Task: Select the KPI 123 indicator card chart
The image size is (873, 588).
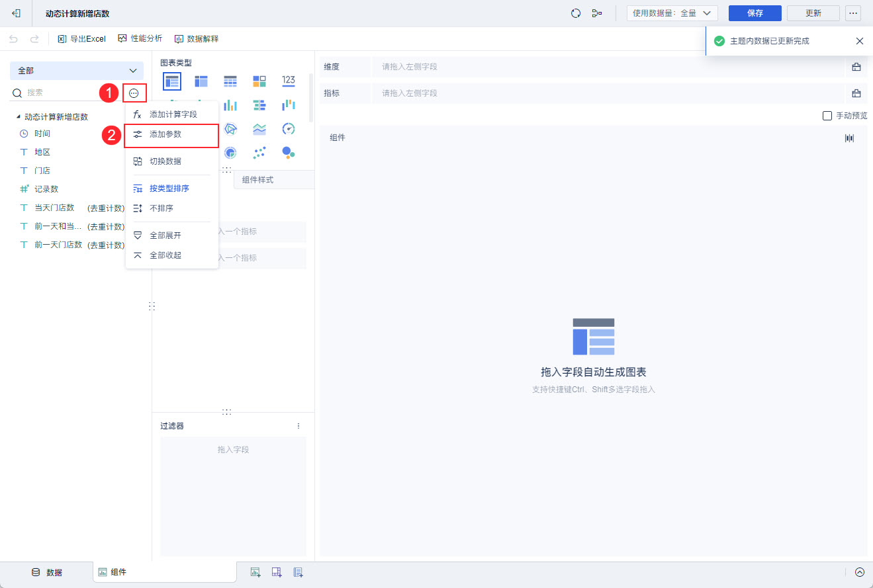Action: (288, 81)
